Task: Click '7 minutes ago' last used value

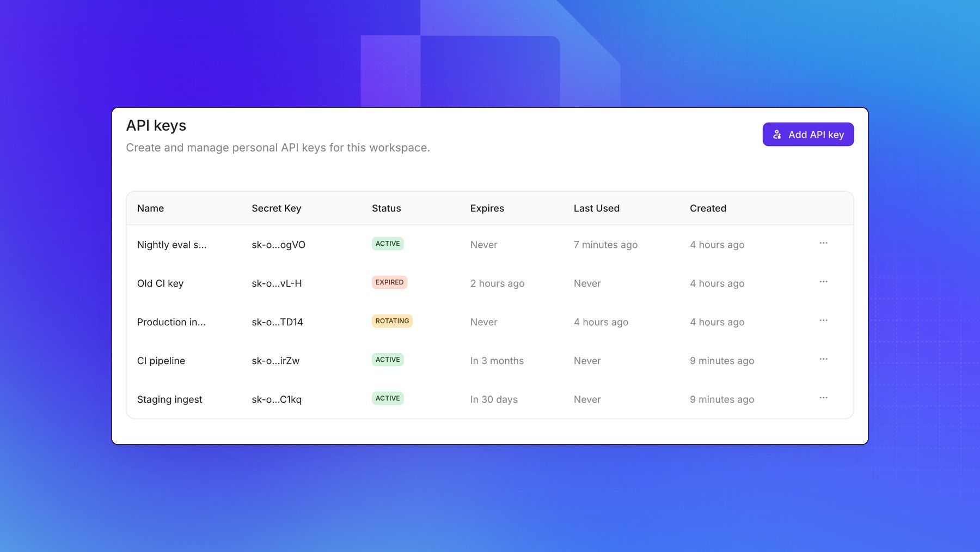Action: 605,245
